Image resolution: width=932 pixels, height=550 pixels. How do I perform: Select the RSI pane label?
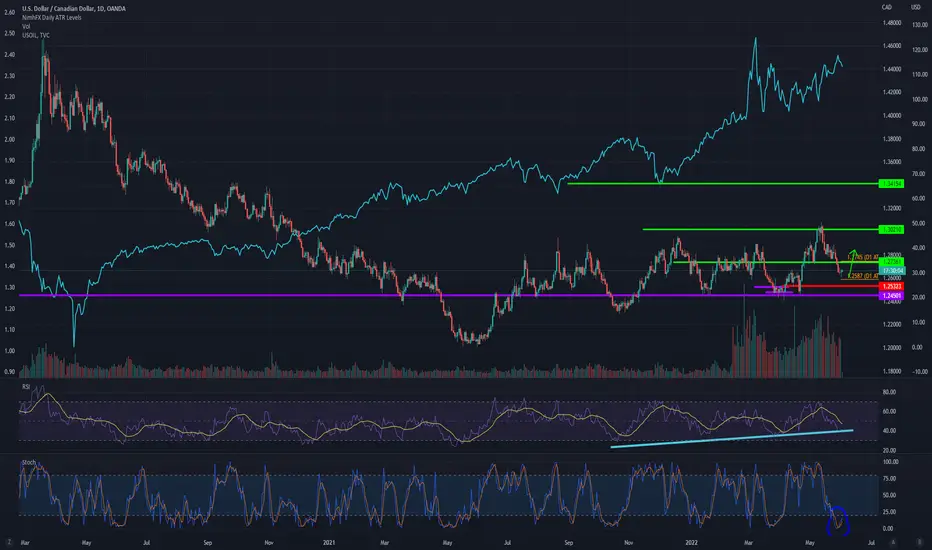26,387
